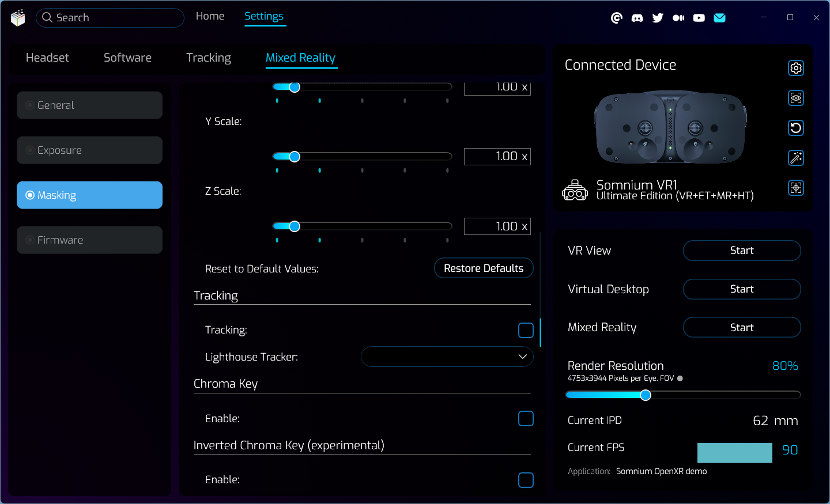Open the Twitter bird icon
The image size is (830, 504).
tap(658, 18)
